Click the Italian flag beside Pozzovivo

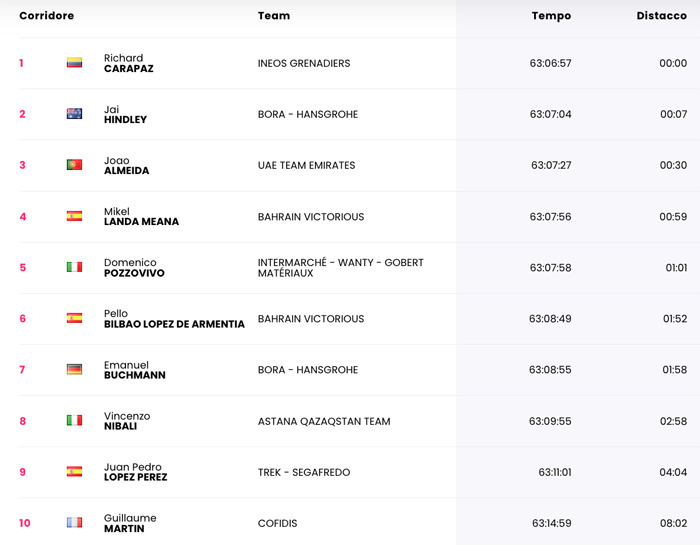pos(74,267)
